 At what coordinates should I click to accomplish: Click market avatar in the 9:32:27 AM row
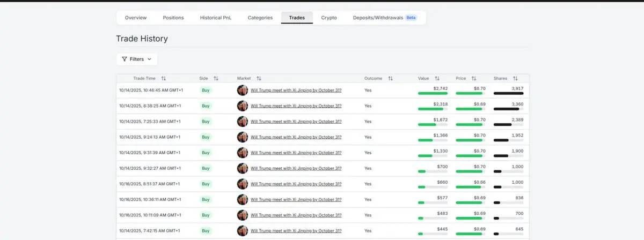pyautogui.click(x=243, y=168)
